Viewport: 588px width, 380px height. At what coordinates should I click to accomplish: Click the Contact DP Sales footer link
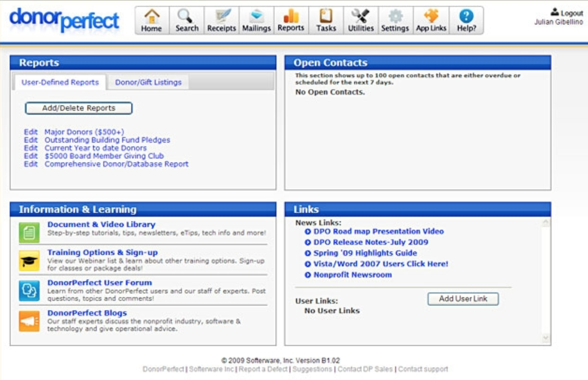point(365,369)
